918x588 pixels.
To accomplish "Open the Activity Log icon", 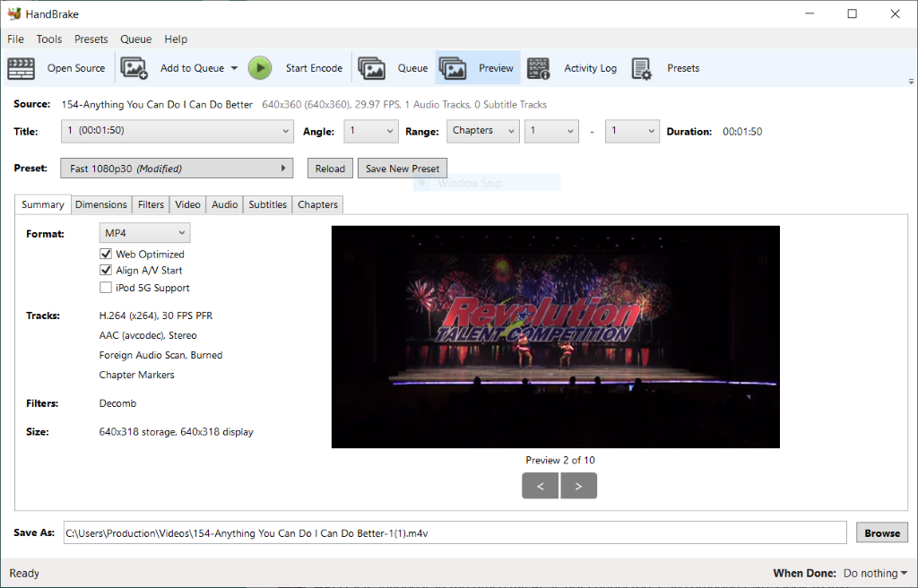I will 538,68.
